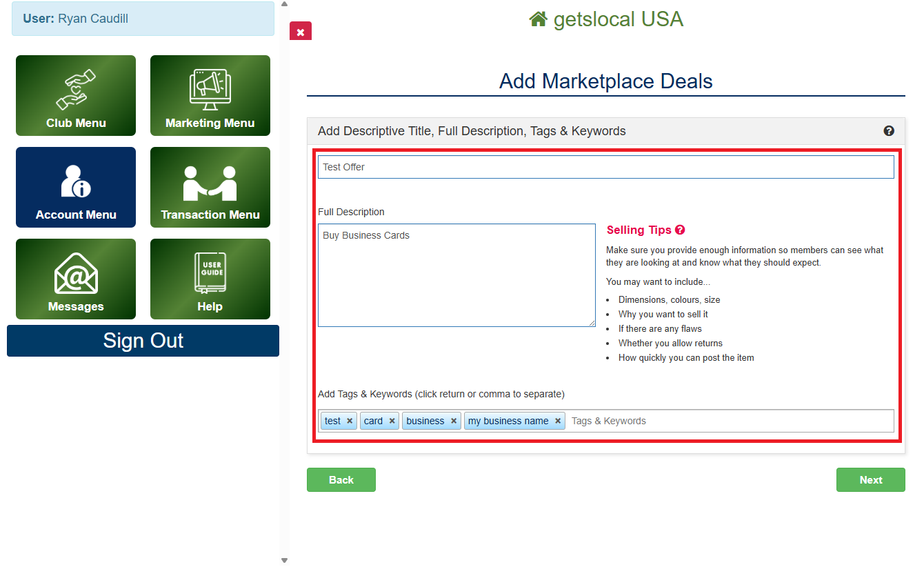Open the Club Menu tile
This screenshot has height=576, width=924.
[76, 95]
